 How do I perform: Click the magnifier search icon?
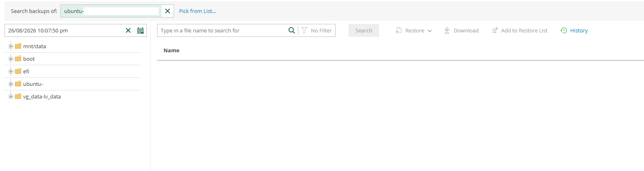(x=291, y=30)
